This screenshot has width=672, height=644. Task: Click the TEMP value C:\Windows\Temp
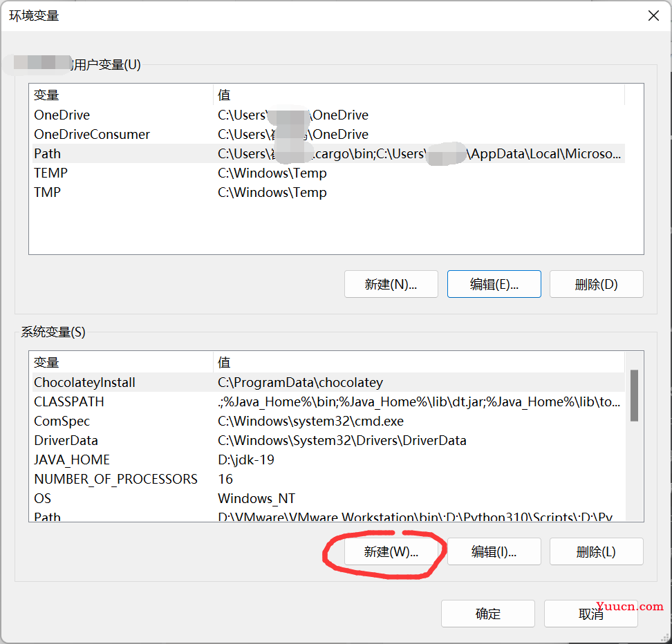(272, 173)
